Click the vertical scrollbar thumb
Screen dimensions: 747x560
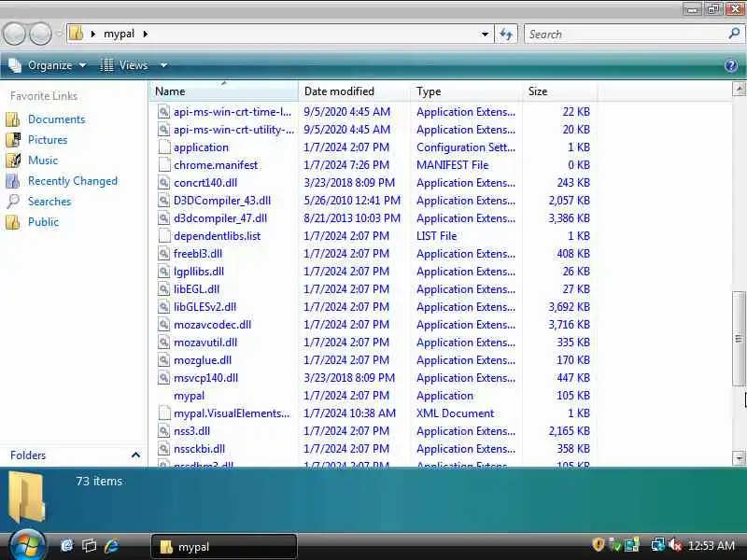pos(739,339)
